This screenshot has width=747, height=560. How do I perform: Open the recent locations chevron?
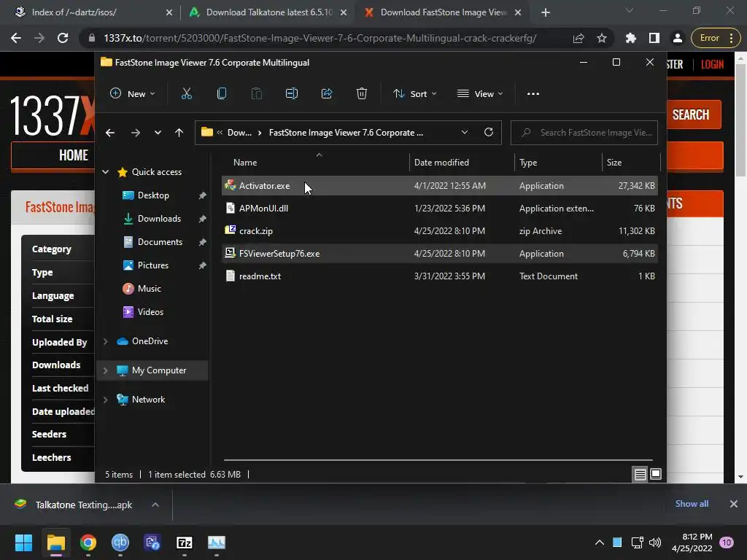tap(158, 133)
